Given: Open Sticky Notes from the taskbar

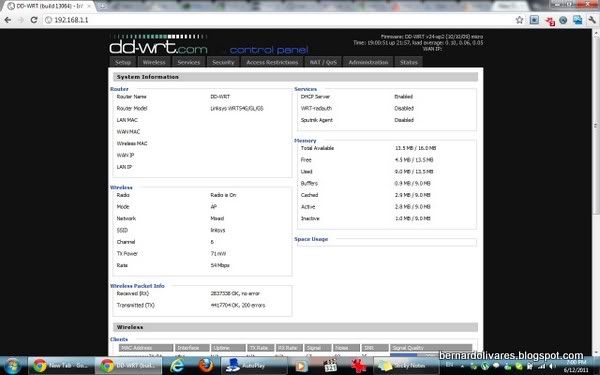Looking at the screenshot, I should (x=406, y=366).
